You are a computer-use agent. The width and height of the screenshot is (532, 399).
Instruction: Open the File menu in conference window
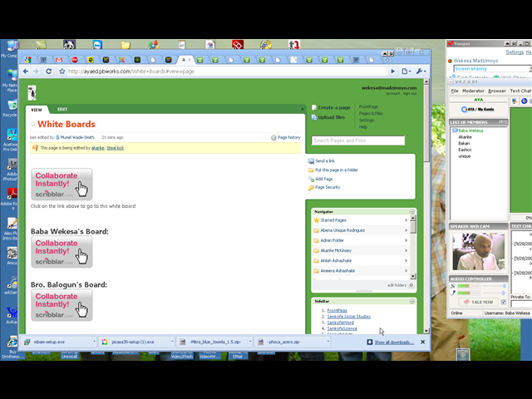coord(455,91)
